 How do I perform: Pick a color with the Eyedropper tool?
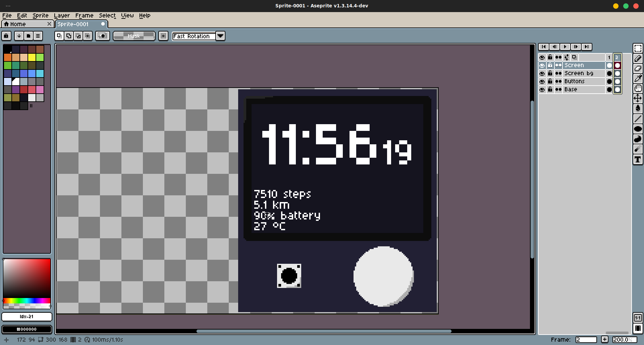[x=638, y=78]
